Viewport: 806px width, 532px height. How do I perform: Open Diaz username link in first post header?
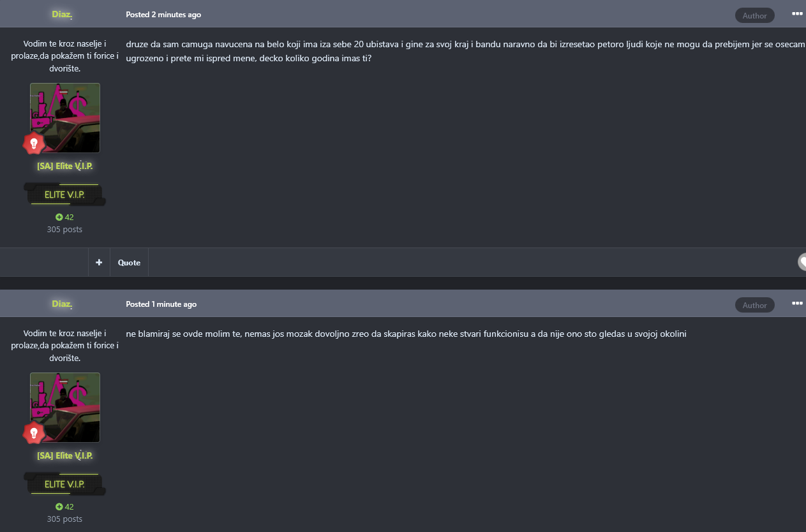pyautogui.click(x=62, y=14)
